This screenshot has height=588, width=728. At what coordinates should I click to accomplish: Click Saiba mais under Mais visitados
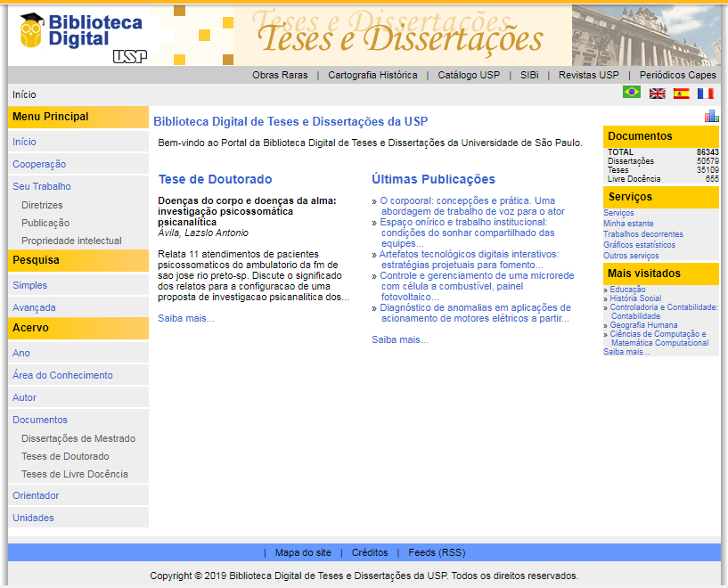(626, 352)
